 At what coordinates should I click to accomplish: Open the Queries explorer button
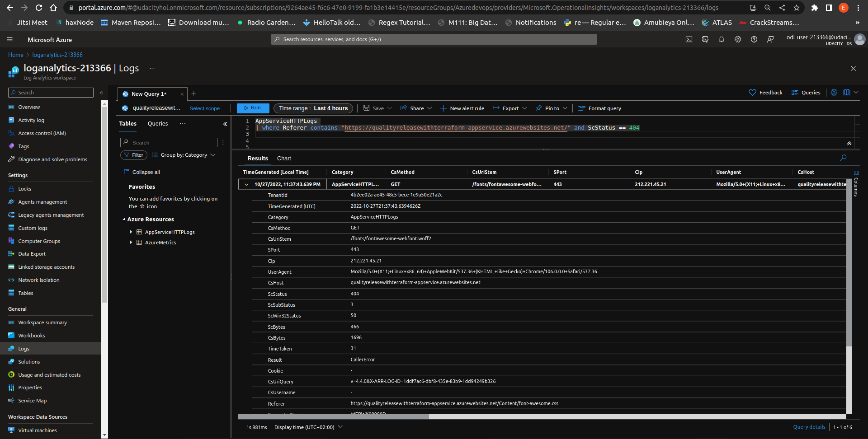click(806, 93)
